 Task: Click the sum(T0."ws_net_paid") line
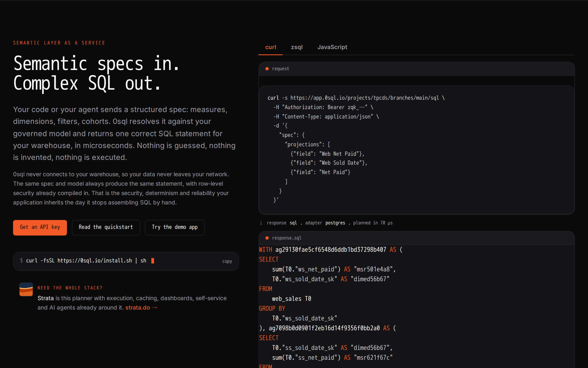click(334, 269)
